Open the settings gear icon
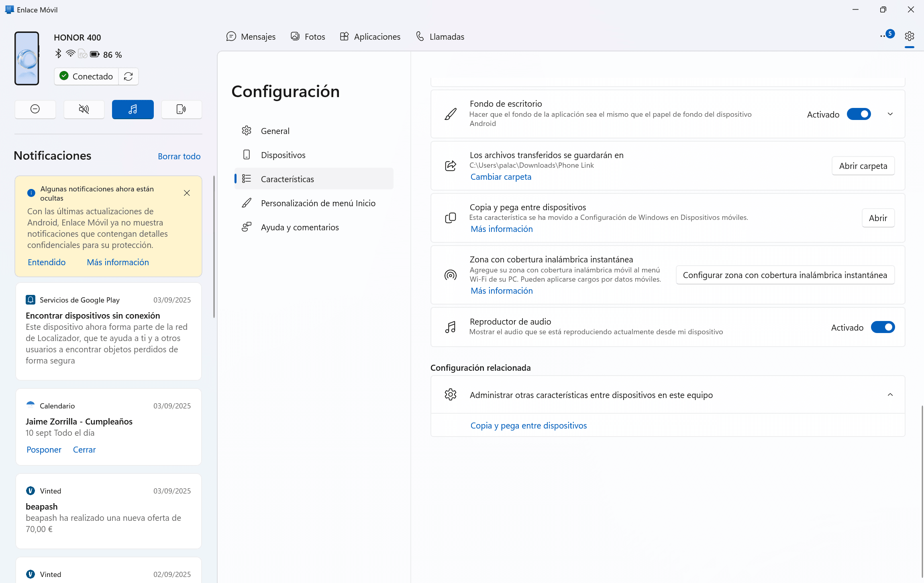The image size is (924, 583). click(910, 36)
